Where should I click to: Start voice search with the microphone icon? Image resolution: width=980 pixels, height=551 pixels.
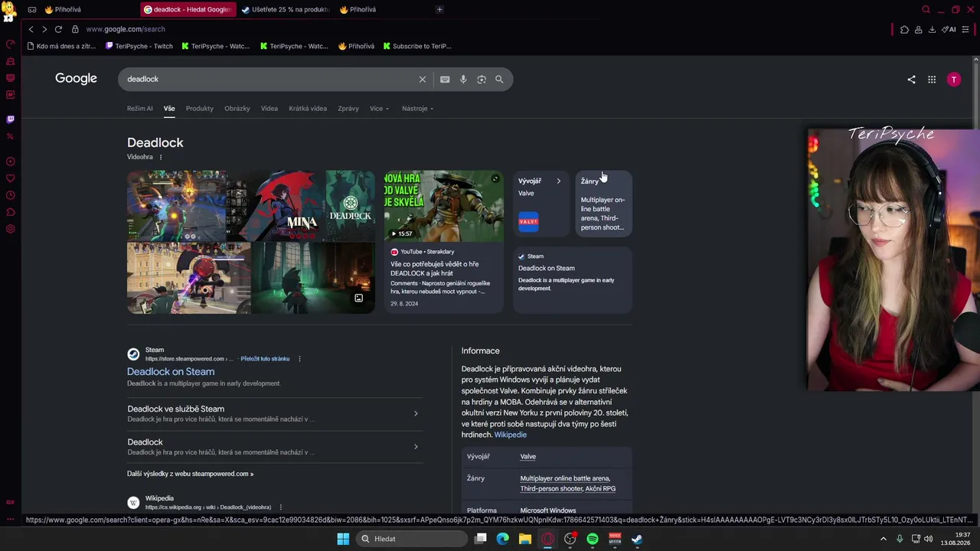pos(463,79)
